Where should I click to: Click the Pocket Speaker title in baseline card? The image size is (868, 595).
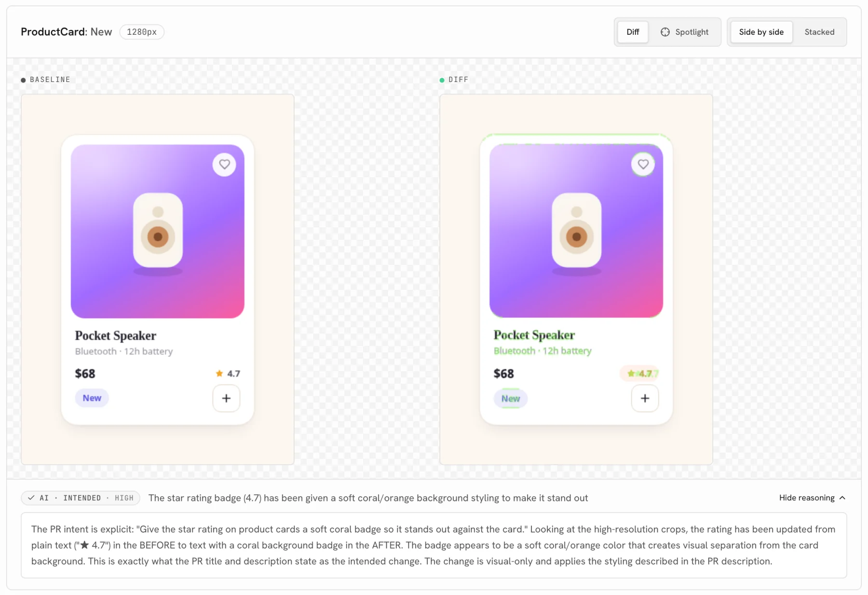[x=116, y=335]
